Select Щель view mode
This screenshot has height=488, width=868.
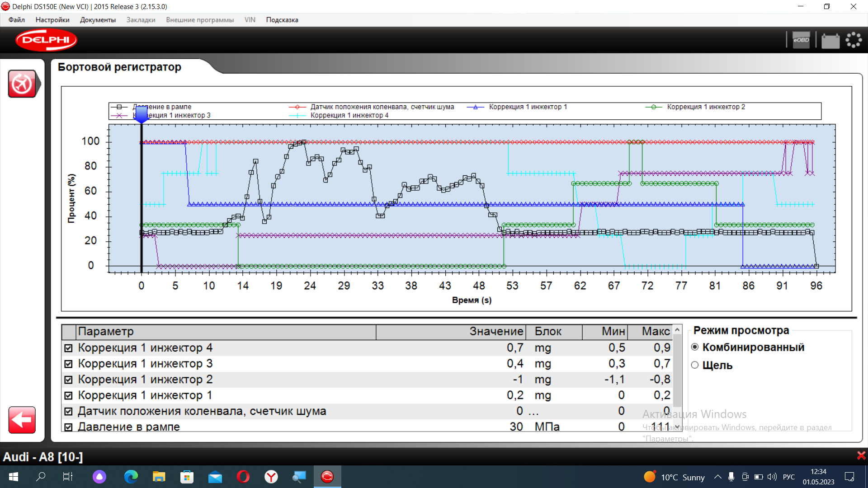tap(695, 365)
